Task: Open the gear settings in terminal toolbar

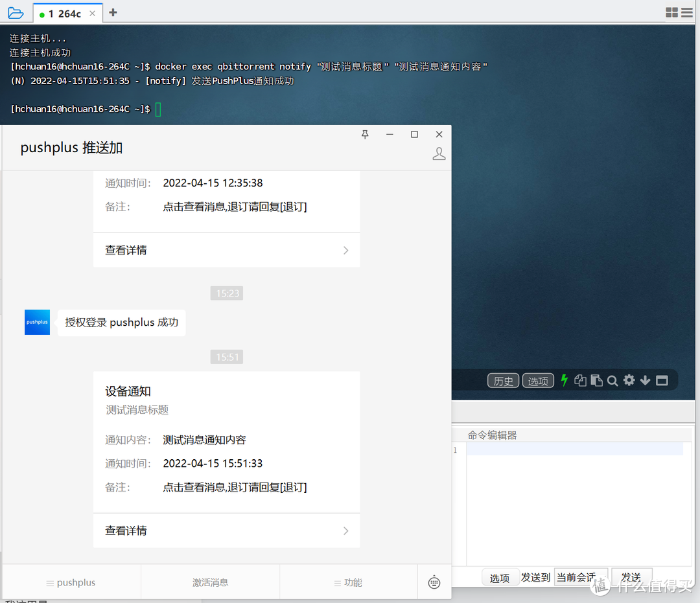Action: pyautogui.click(x=629, y=380)
